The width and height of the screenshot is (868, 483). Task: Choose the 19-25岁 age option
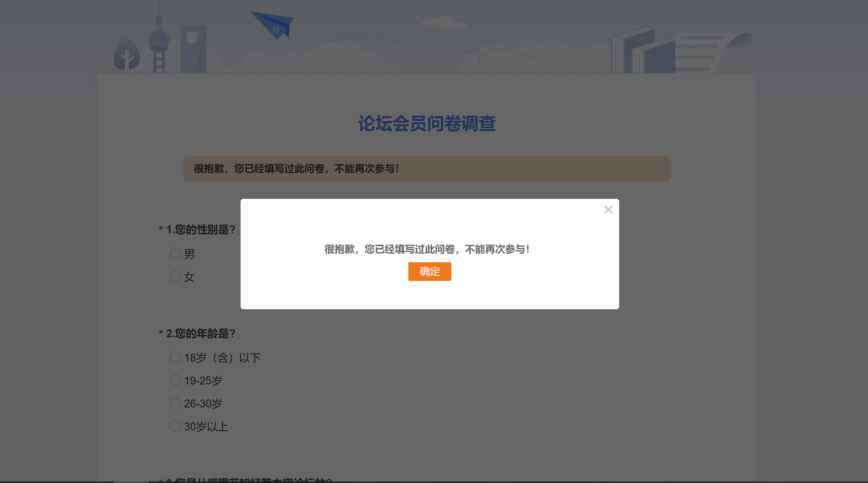pos(175,380)
